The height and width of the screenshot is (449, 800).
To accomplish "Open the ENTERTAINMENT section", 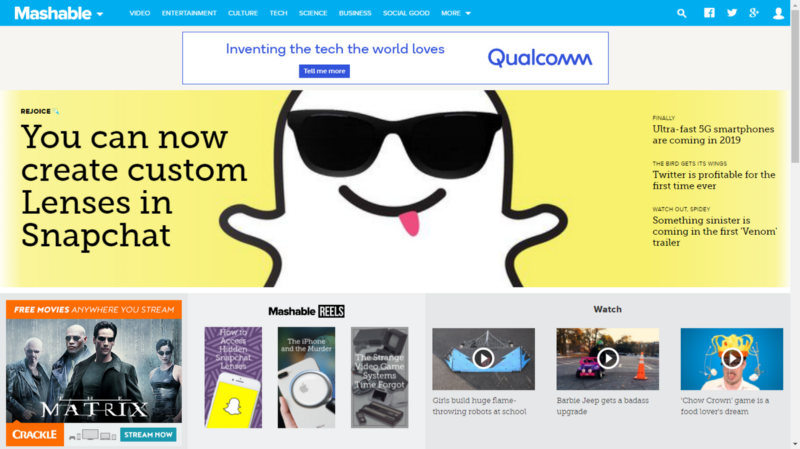I will pyautogui.click(x=189, y=13).
